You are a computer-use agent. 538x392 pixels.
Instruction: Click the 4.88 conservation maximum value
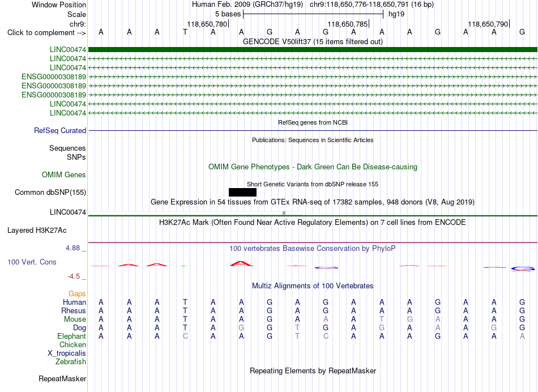click(x=72, y=248)
